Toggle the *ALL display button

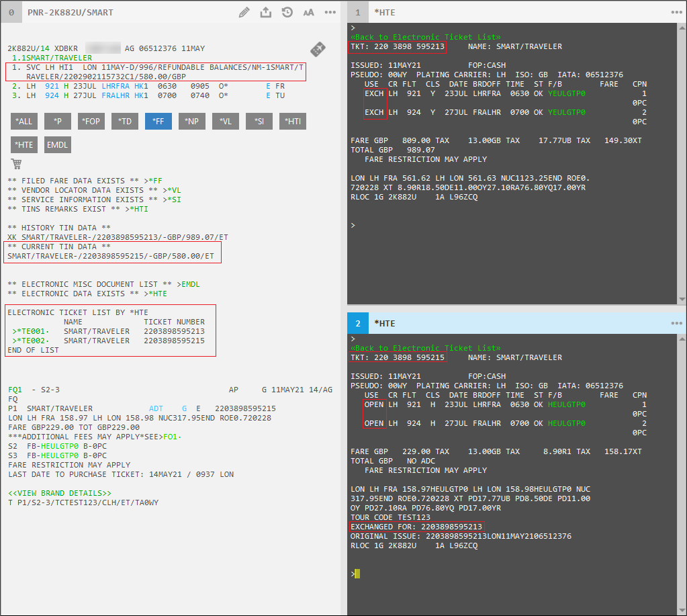(24, 121)
